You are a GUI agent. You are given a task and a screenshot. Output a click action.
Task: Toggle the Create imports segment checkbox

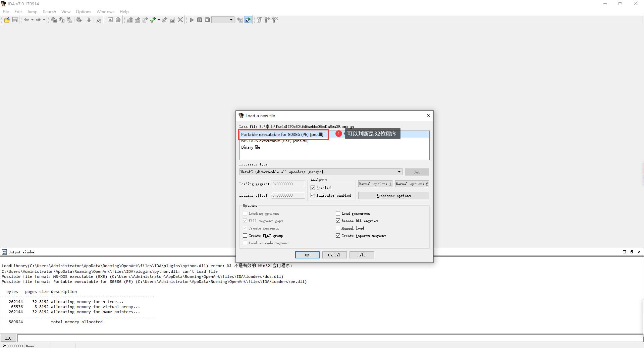338,236
